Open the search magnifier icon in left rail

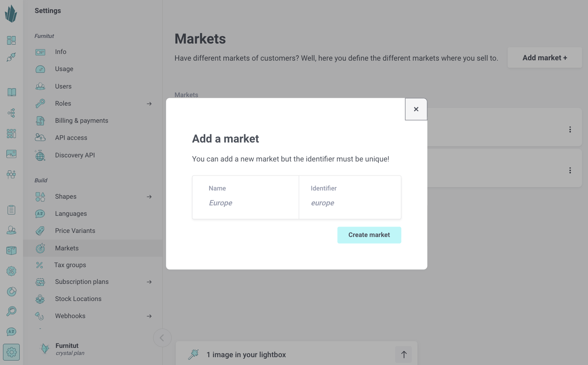[12, 311]
